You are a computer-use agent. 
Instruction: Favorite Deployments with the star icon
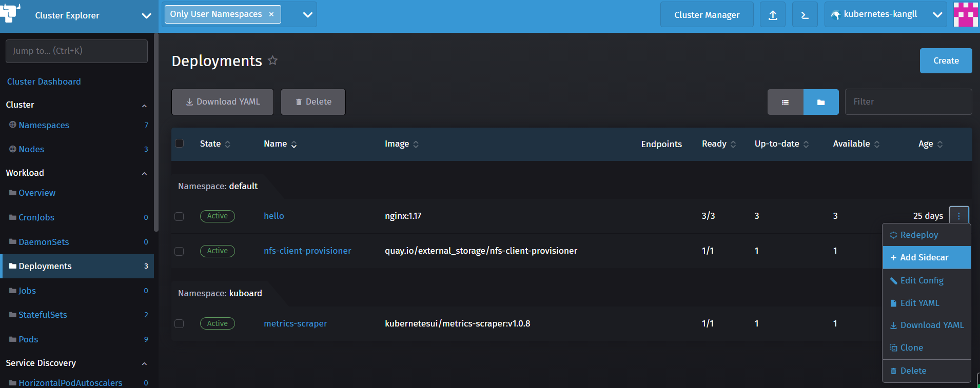272,60
